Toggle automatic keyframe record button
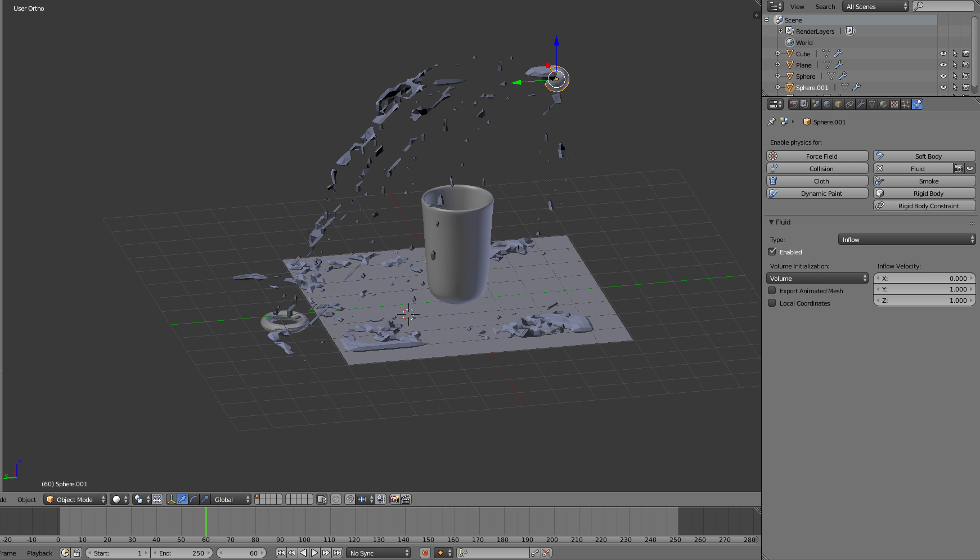 point(425,553)
